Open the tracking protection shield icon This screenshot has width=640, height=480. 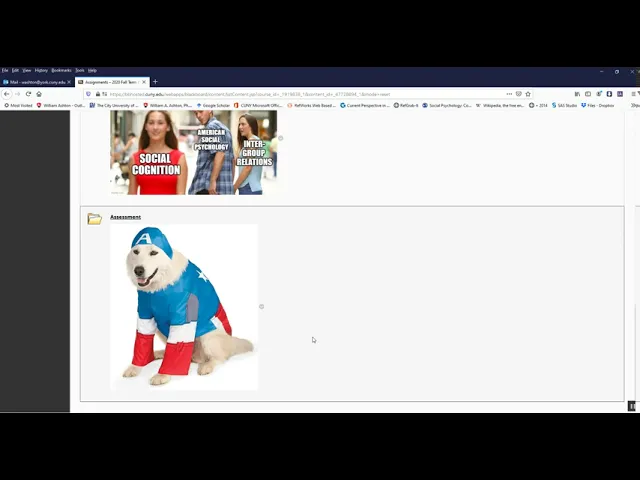coord(89,94)
